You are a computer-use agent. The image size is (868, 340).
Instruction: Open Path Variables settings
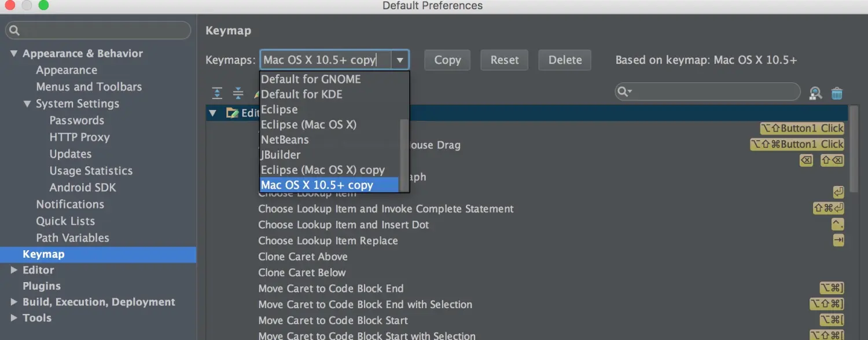(x=72, y=238)
